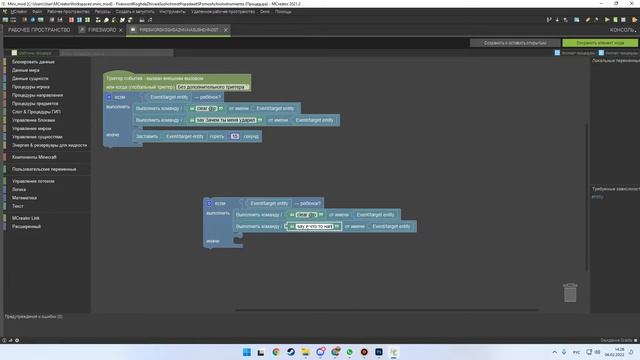Switch to the 'РАБОЧЕЕ ПРОСТРАНСТВО' tab
640x360 pixels.
point(39,30)
